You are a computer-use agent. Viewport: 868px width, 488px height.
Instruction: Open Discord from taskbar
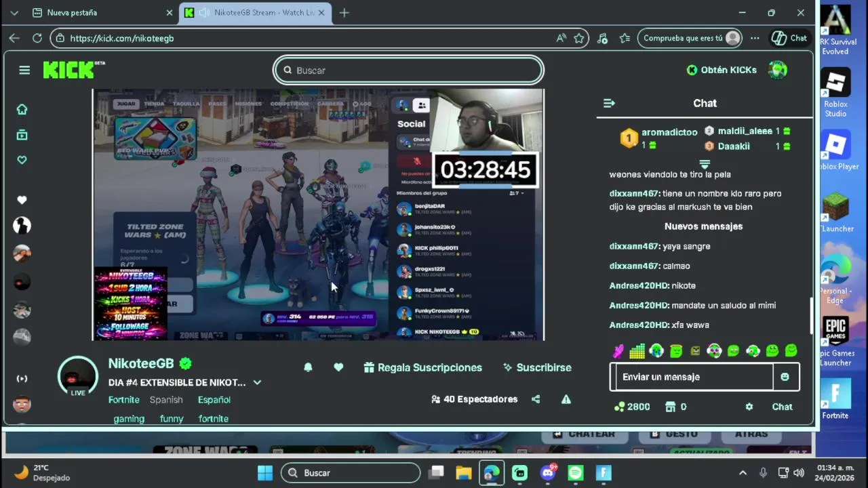tap(548, 472)
